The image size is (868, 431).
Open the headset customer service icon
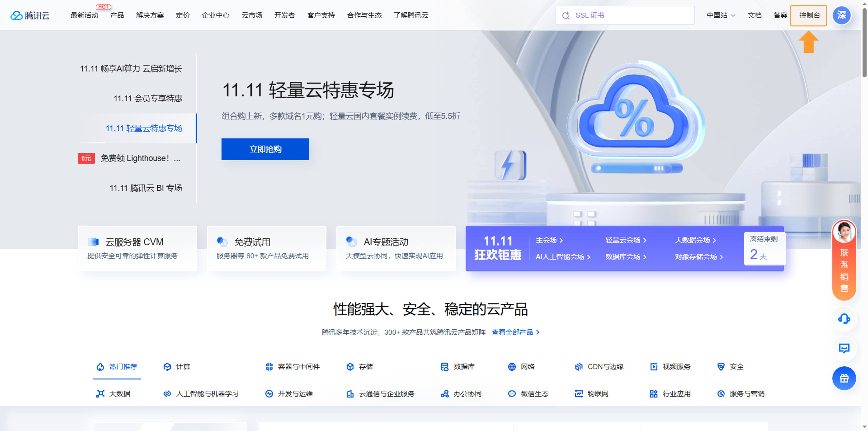pos(844,318)
